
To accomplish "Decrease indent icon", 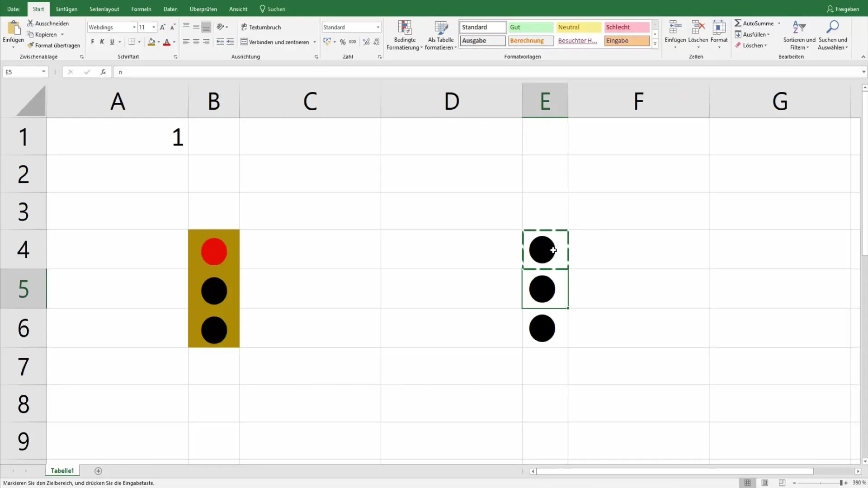I will pos(220,42).
